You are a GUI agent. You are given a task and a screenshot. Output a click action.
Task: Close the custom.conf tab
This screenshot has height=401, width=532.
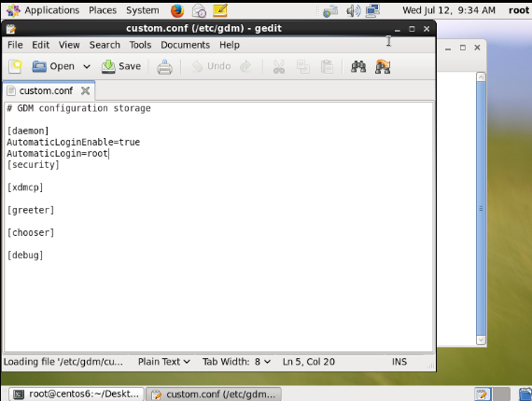85,90
